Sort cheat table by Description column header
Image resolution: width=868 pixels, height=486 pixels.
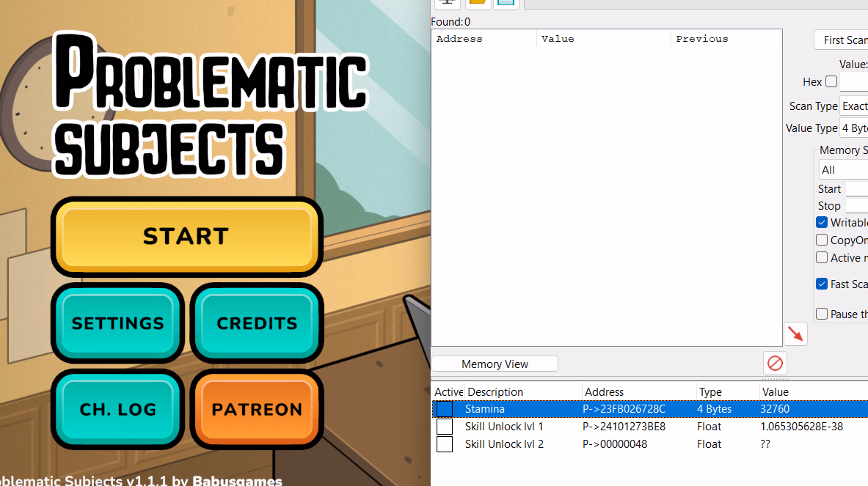tap(522, 392)
